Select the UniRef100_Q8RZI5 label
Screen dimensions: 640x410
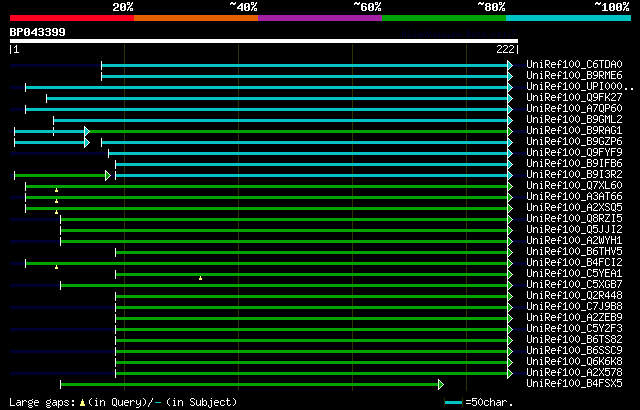click(x=574, y=219)
